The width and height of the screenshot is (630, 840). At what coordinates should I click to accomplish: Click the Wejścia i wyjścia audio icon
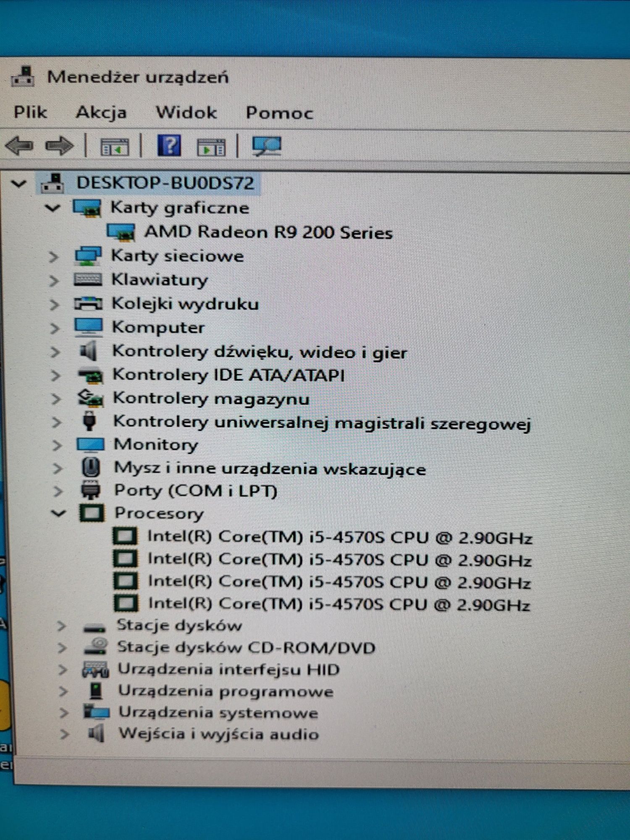96,734
